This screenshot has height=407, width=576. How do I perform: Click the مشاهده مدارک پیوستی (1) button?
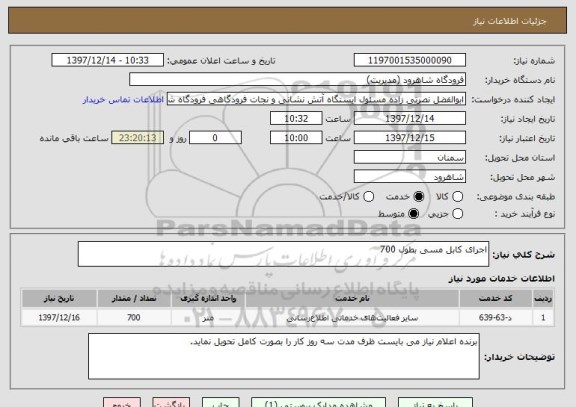318,402
